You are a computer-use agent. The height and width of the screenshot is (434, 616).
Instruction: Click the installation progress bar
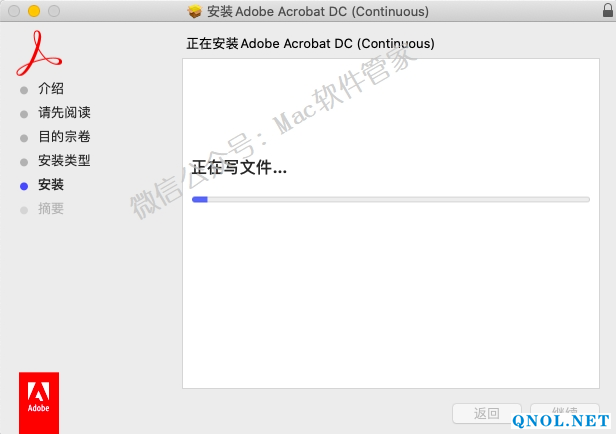pos(391,200)
